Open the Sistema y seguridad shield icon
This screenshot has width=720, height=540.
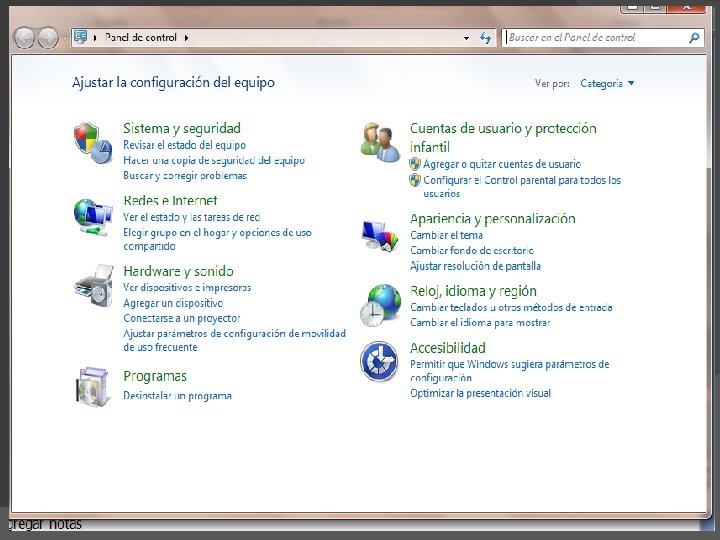click(x=93, y=142)
